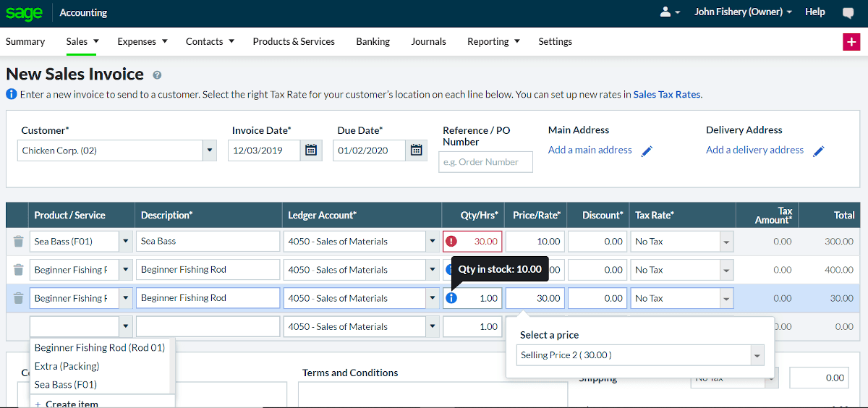Screen dimensions: 868x408
Task: Select Beginner Fishing Rod (Rod 01) from list
Action: click(x=100, y=348)
